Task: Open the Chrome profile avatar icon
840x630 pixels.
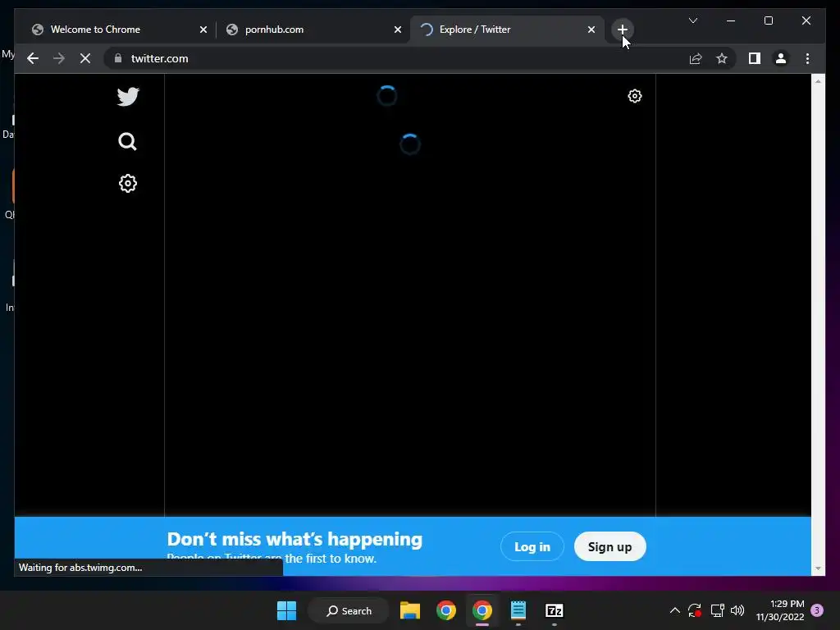Action: pos(781,58)
